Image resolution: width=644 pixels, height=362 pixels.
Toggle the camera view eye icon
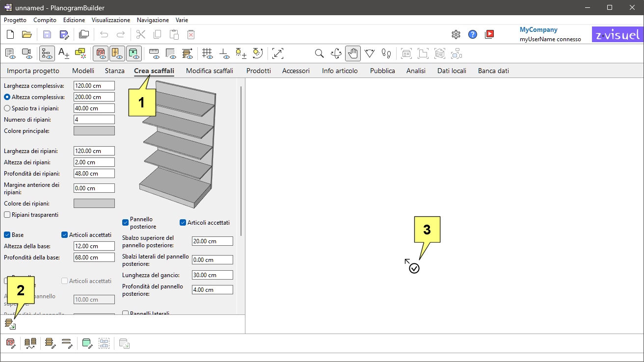pyautogui.click(x=27, y=53)
